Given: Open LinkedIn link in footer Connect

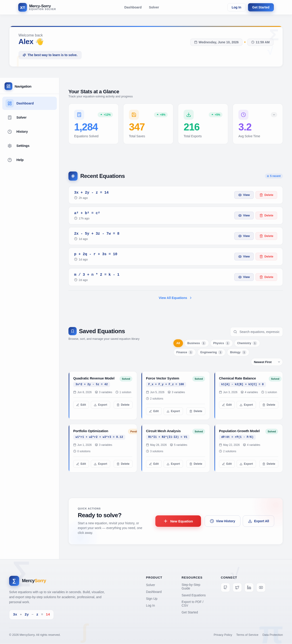Looking at the screenshot, I should [x=249, y=587].
